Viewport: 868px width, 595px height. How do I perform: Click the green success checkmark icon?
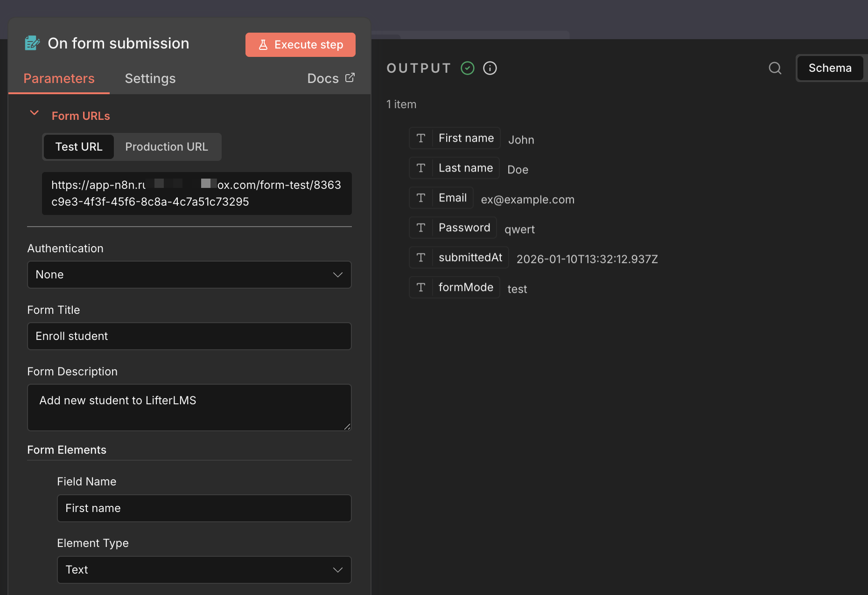467,68
